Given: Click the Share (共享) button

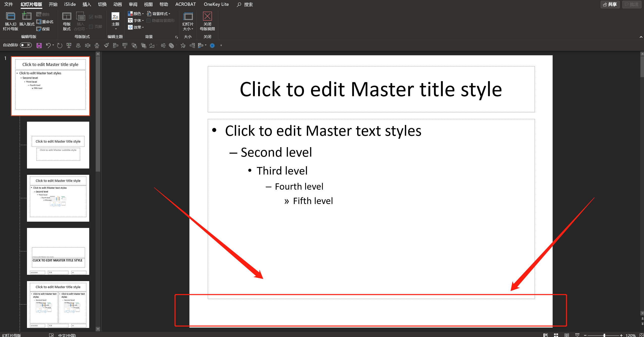Looking at the screenshot, I should tap(610, 4).
